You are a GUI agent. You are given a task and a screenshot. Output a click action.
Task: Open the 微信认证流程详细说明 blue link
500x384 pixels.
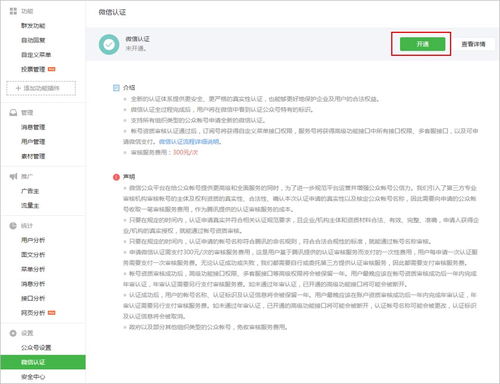189,142
